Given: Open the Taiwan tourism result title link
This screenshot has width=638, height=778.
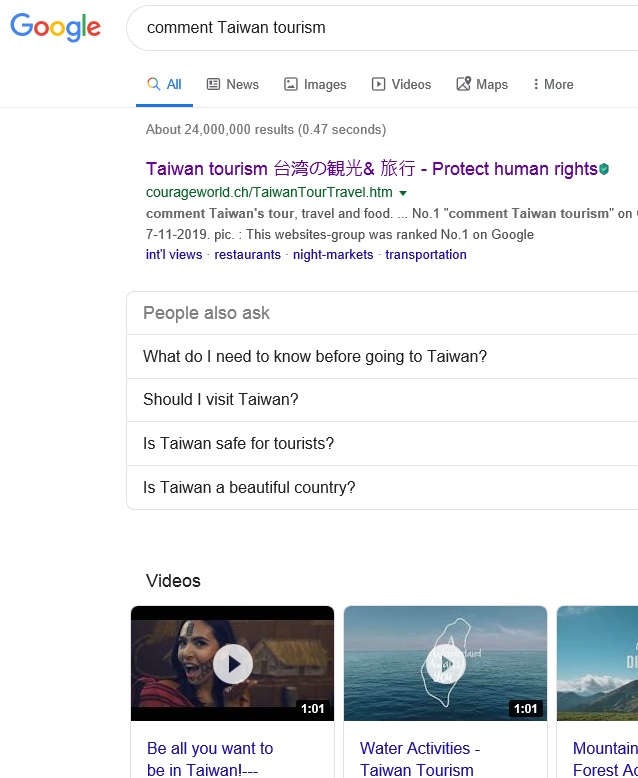Looking at the screenshot, I should click(x=371, y=169).
